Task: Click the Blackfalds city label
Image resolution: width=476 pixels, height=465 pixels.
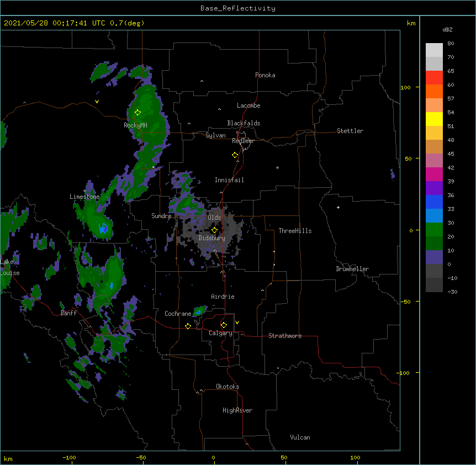Action: (x=244, y=123)
